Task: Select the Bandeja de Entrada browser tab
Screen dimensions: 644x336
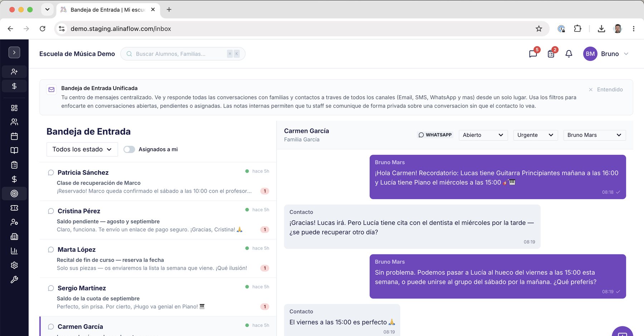Action: tap(108, 10)
